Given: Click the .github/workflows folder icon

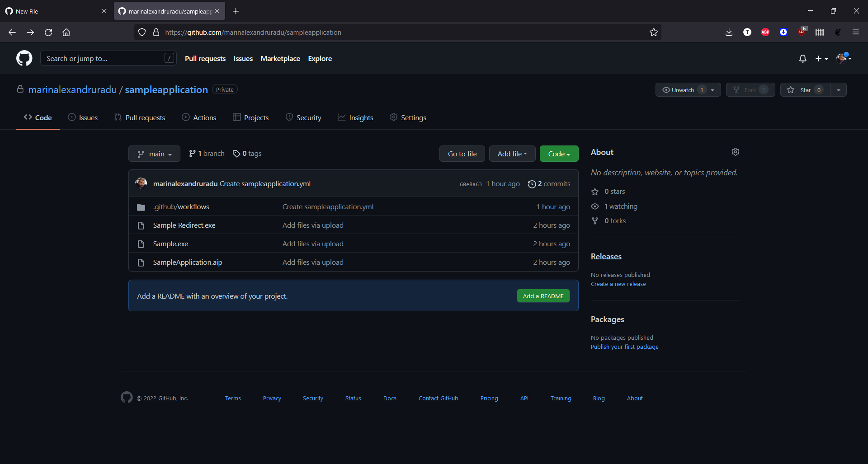Looking at the screenshot, I should (141, 207).
